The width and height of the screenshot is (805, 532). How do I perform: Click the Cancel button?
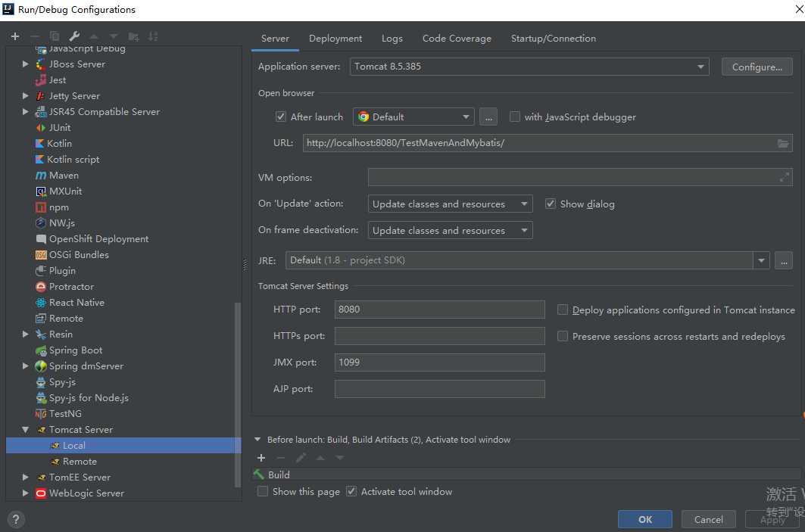[708, 519]
